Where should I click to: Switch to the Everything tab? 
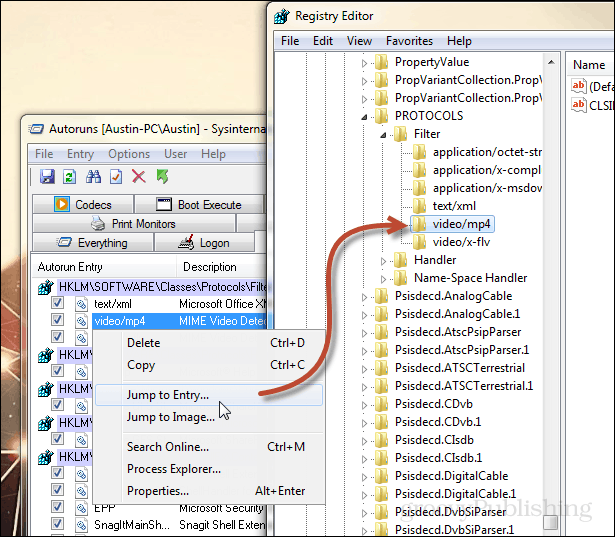[93, 243]
